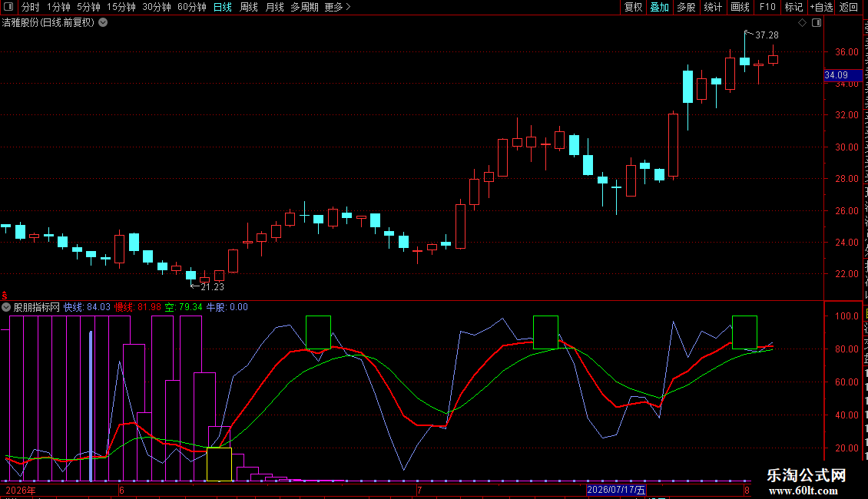Click the 股朋指标网 indicator name

point(37,307)
